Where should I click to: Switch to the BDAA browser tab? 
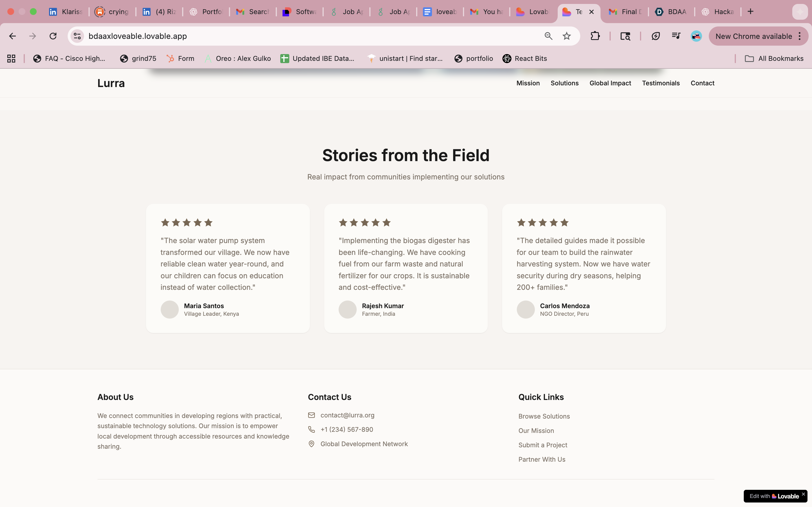coord(671,12)
